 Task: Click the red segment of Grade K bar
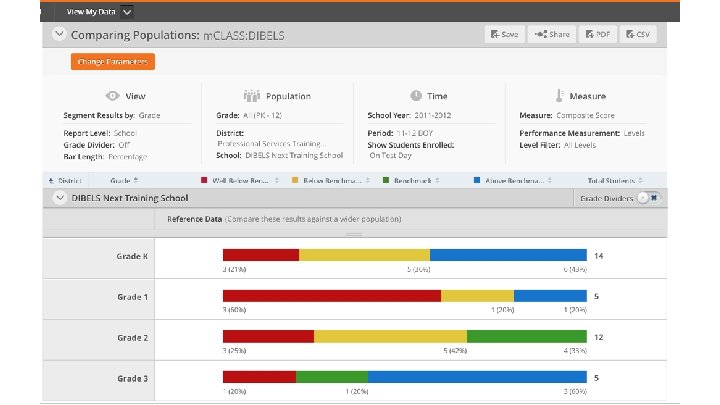pos(261,255)
